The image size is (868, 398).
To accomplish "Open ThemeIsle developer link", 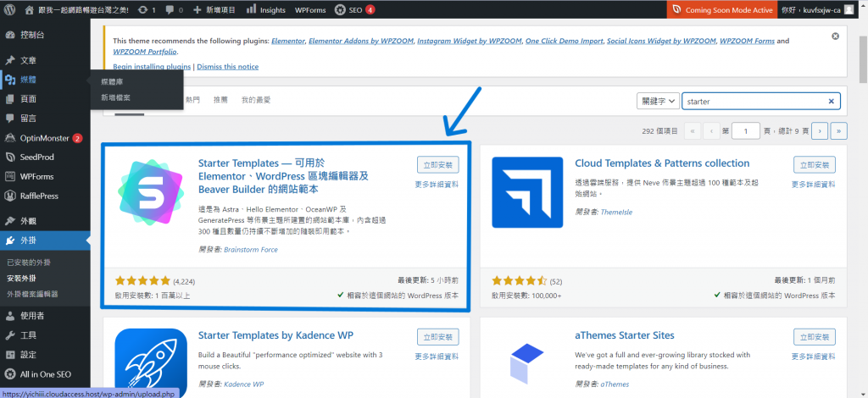I will [x=616, y=212].
